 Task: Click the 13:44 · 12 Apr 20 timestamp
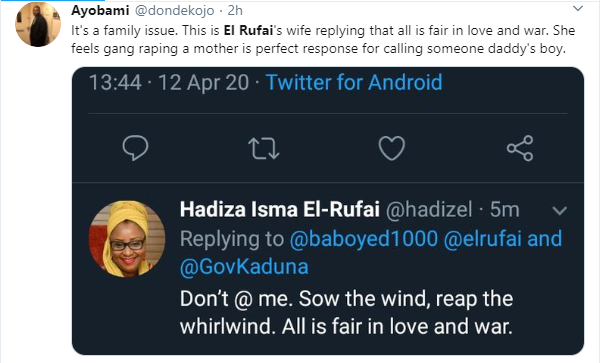tap(169, 82)
